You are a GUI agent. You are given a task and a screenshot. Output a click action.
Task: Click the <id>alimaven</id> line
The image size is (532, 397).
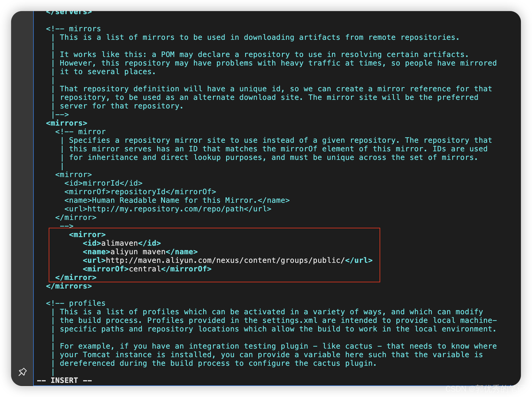122,243
